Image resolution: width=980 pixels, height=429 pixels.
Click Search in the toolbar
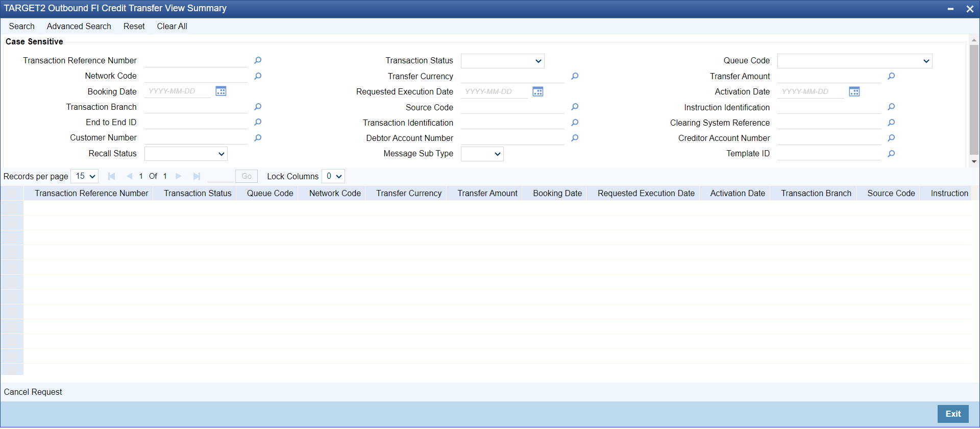22,27
